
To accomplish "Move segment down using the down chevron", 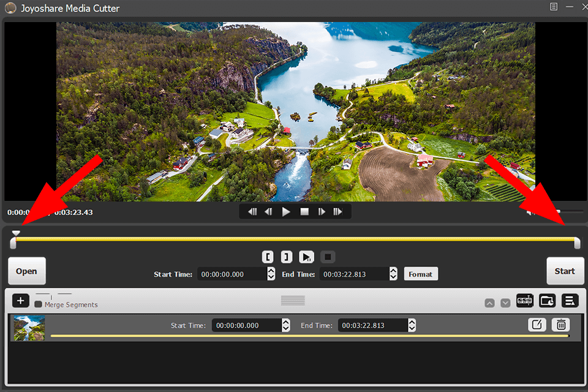I will [x=505, y=303].
